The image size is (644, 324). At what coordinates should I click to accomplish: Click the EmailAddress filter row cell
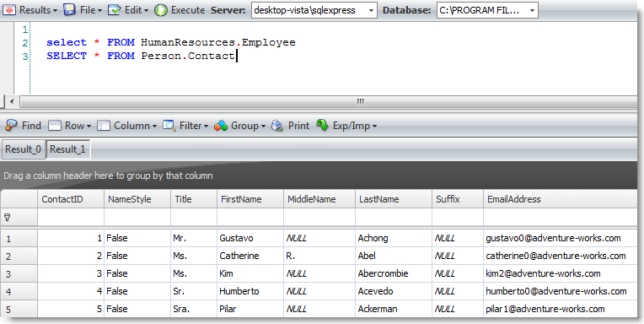[x=561, y=217]
